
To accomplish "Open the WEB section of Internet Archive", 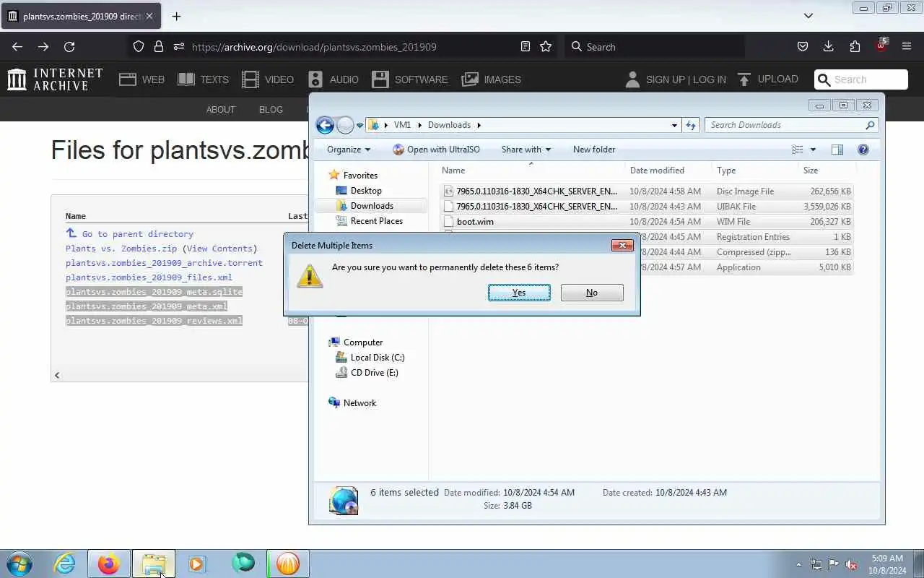I will [141, 79].
